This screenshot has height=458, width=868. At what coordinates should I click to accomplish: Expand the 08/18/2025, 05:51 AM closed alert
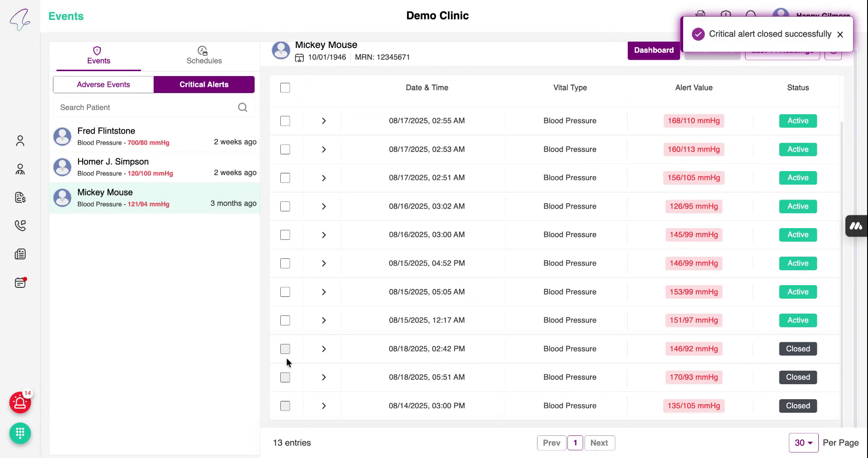323,377
